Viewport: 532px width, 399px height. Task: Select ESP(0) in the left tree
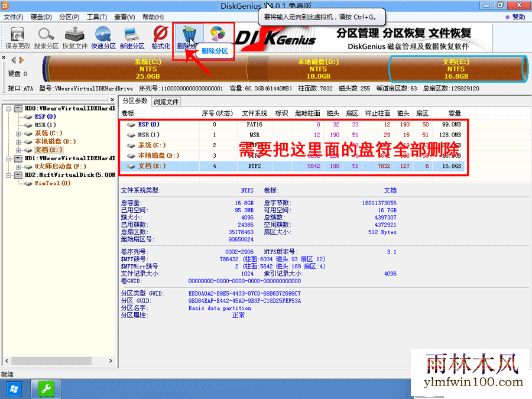coord(45,116)
